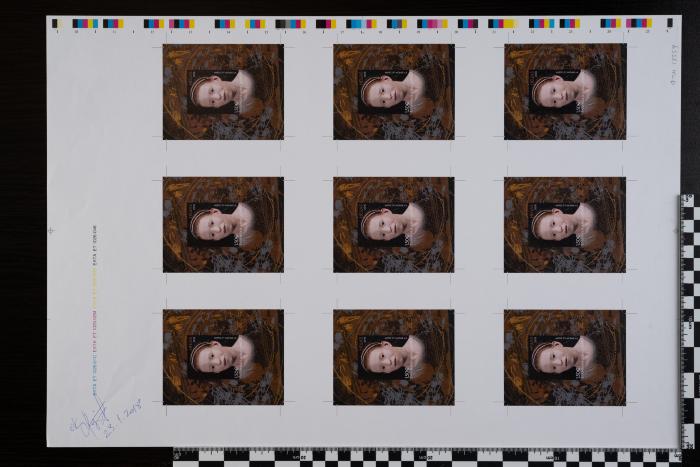700x467 pixels.
Task: Click the pencil note in the sheet's corner
Action: (675, 63)
